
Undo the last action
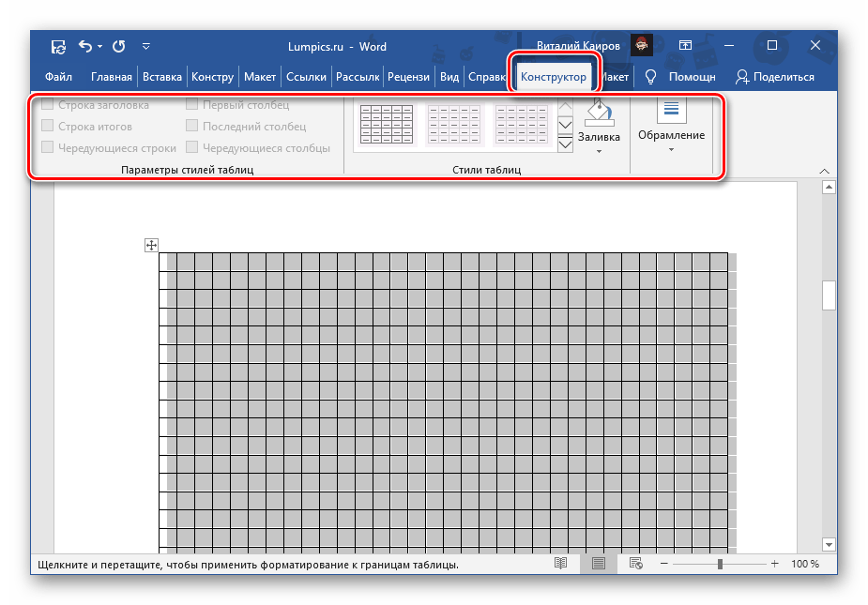84,47
